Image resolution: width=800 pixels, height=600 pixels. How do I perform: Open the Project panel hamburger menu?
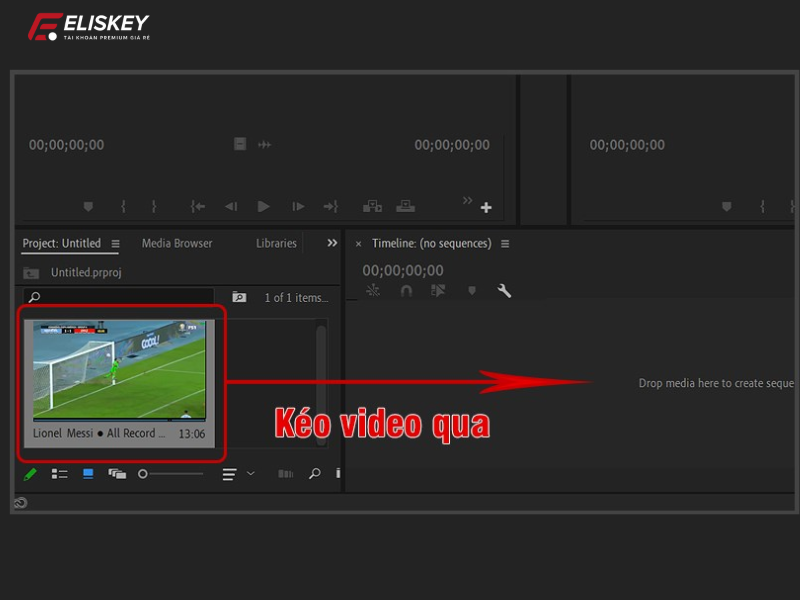116,243
